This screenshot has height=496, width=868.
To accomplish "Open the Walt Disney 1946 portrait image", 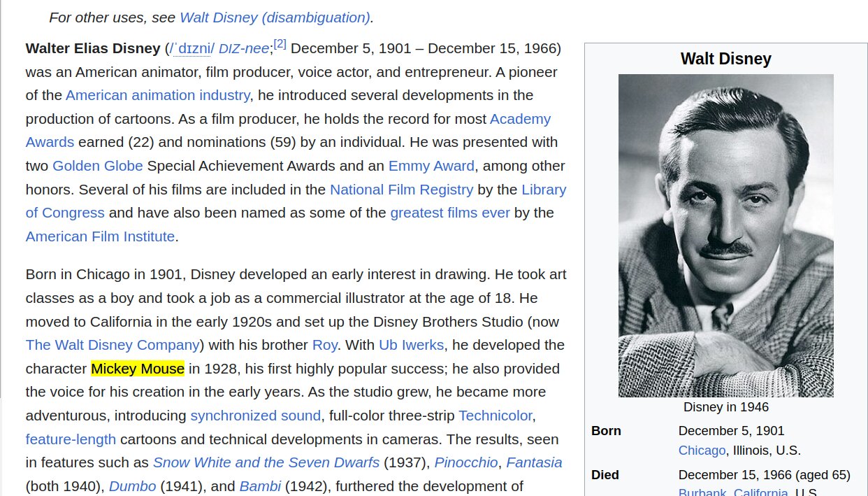I will click(x=725, y=236).
